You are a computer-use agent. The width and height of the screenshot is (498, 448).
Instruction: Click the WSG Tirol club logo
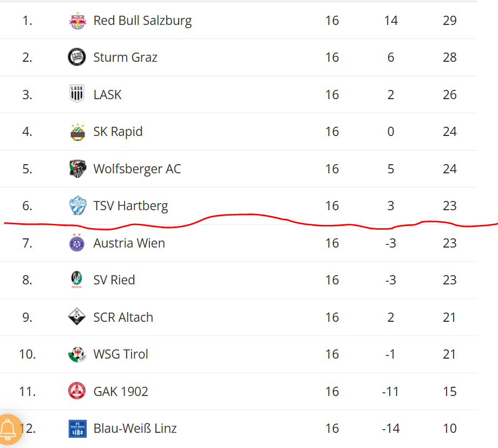point(77,354)
